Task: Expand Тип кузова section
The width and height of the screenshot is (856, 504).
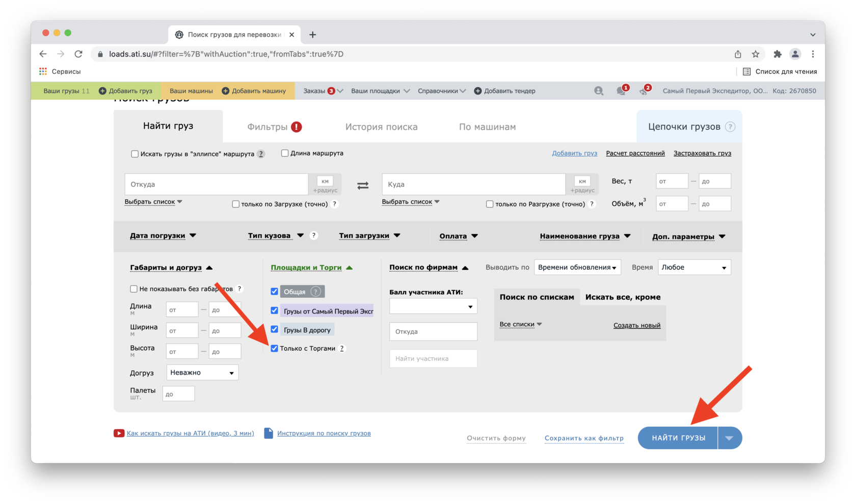Action: coord(276,236)
